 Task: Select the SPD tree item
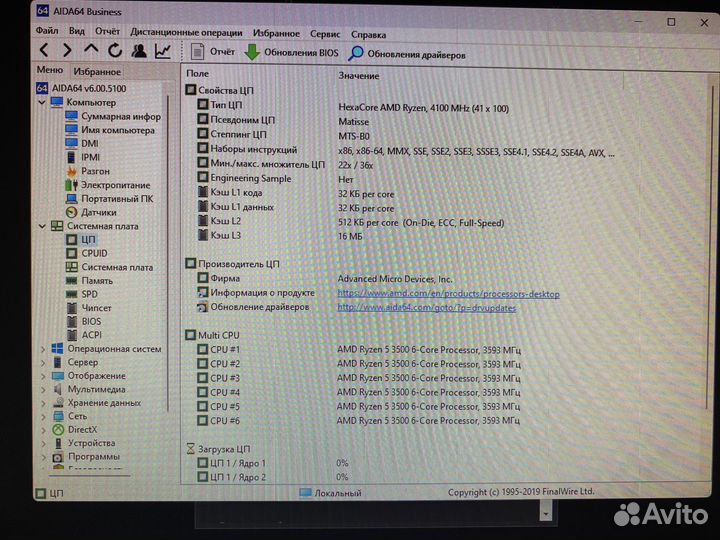click(x=82, y=294)
